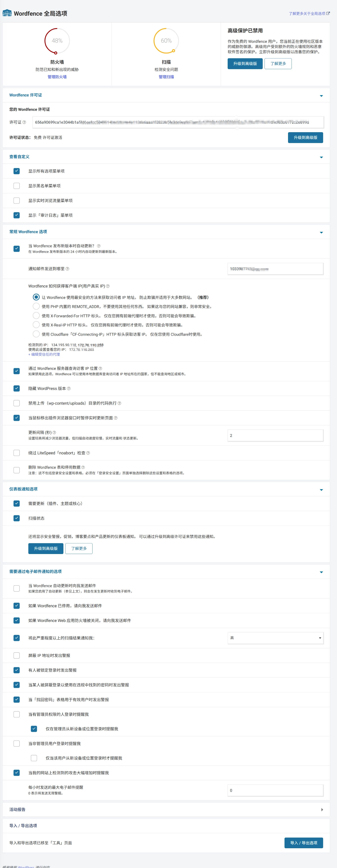Image resolution: width=337 pixels, height=868 pixels.
Task: Open help icon for 删除 Wordfence 表和停用数据
Action: point(83,467)
